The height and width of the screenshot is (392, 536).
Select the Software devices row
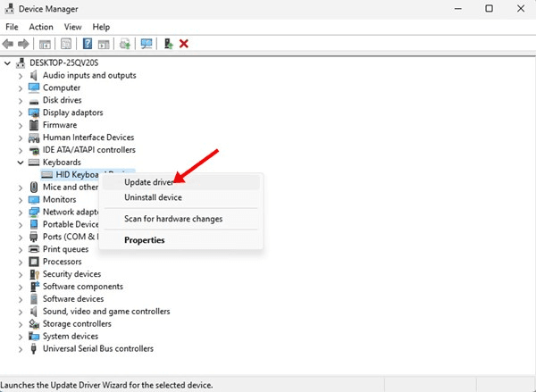click(73, 299)
